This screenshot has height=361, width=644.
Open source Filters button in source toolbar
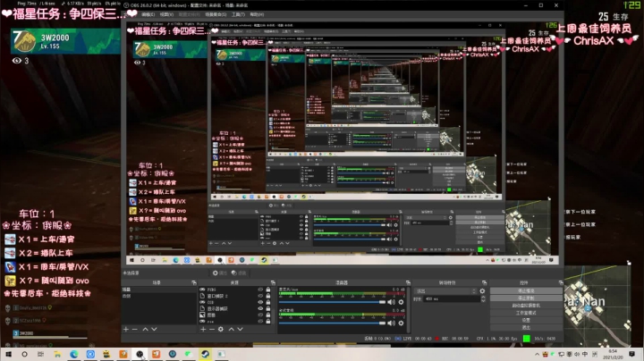(239, 273)
